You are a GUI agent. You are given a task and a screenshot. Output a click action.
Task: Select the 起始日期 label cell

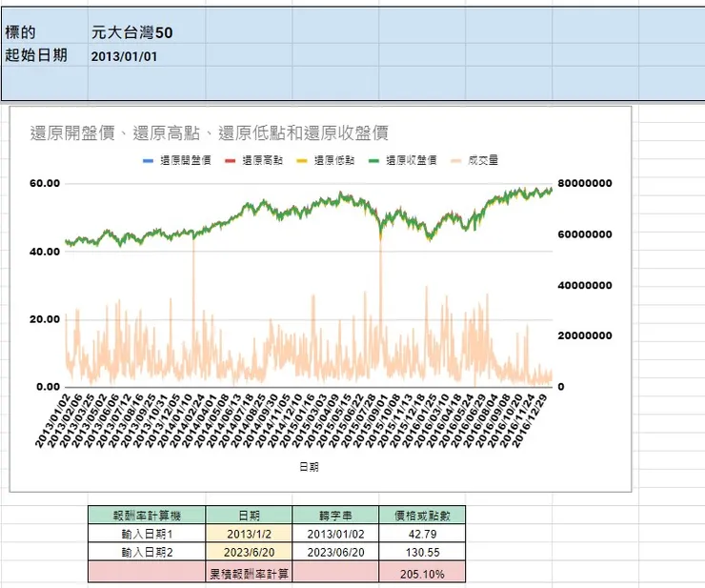coord(45,55)
